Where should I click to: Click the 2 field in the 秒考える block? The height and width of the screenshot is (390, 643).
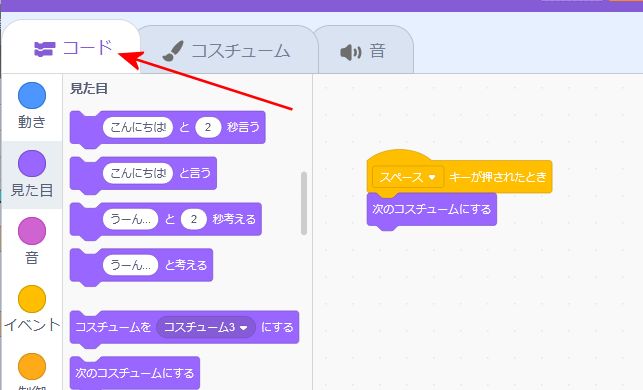(194, 219)
